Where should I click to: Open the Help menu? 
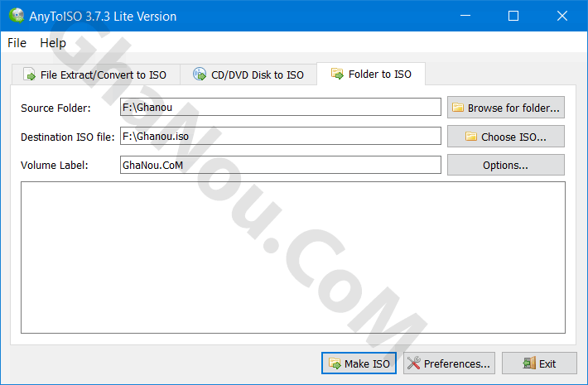click(53, 43)
